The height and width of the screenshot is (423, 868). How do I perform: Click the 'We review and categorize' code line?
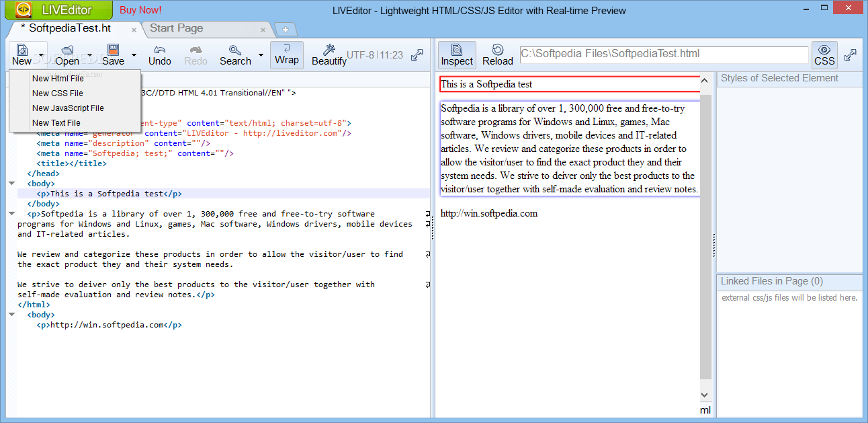click(210, 254)
